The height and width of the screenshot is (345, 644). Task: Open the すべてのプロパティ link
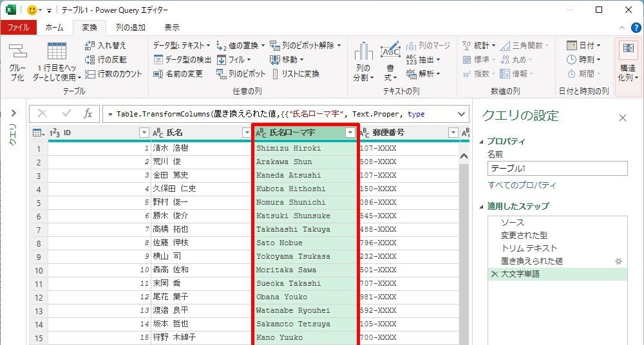tap(522, 185)
